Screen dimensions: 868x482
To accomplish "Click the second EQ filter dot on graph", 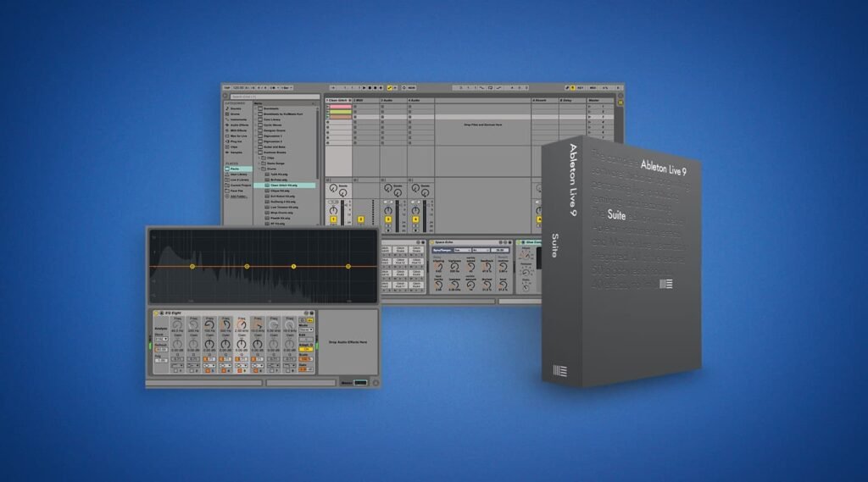I will pyautogui.click(x=247, y=267).
